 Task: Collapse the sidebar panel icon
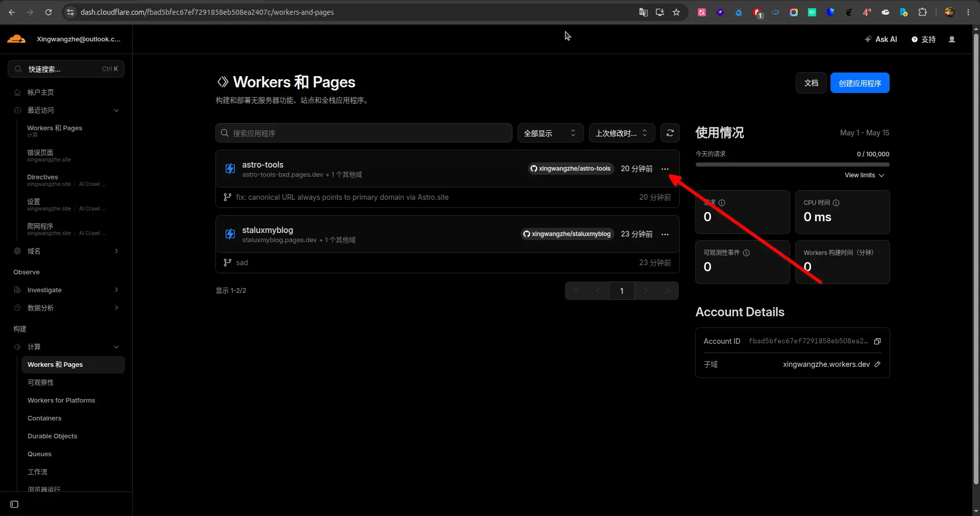click(14, 504)
